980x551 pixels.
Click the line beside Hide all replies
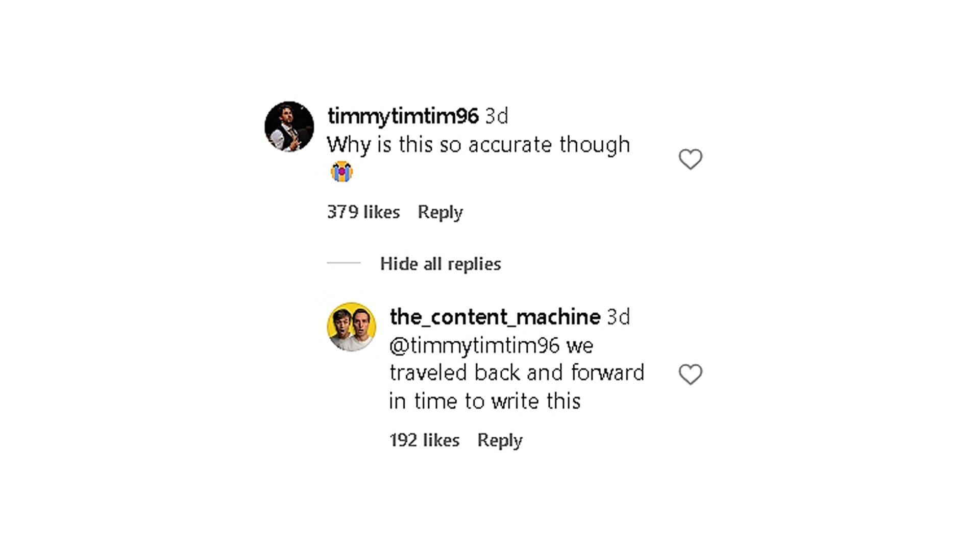pyautogui.click(x=344, y=263)
